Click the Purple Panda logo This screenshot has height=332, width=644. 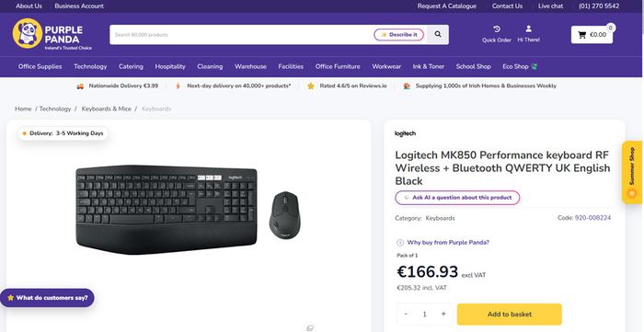(52, 34)
